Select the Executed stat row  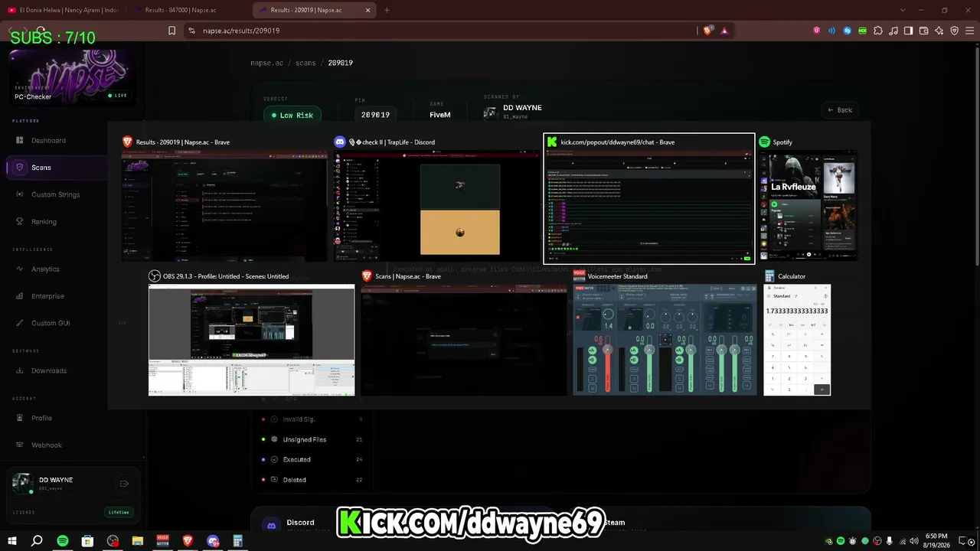pyautogui.click(x=312, y=460)
